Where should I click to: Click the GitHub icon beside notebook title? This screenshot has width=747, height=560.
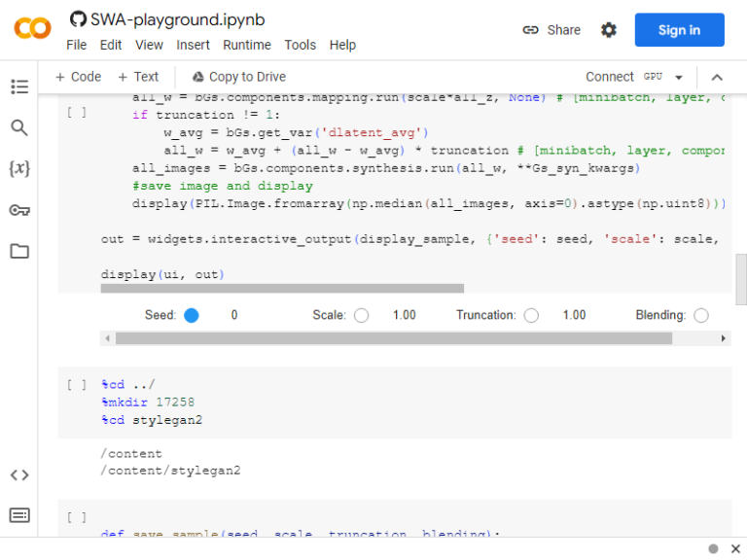[x=78, y=19]
